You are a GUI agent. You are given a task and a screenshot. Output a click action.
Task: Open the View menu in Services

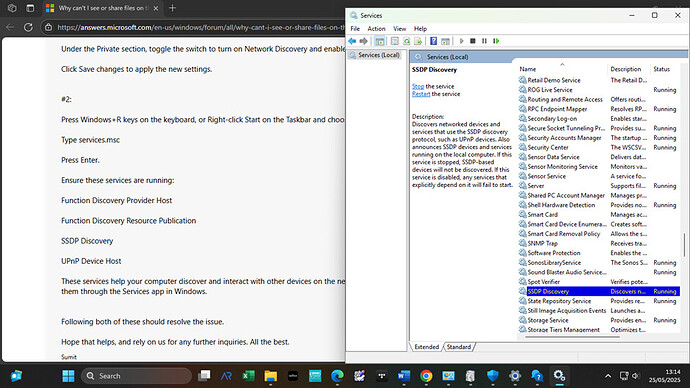[400, 29]
